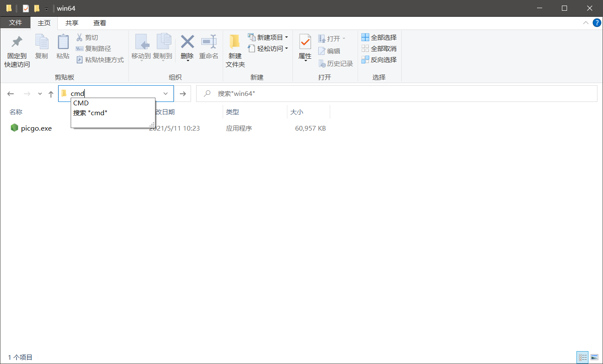The height and width of the screenshot is (364, 603).
Task: Click History (历史记录) button
Action: point(336,63)
